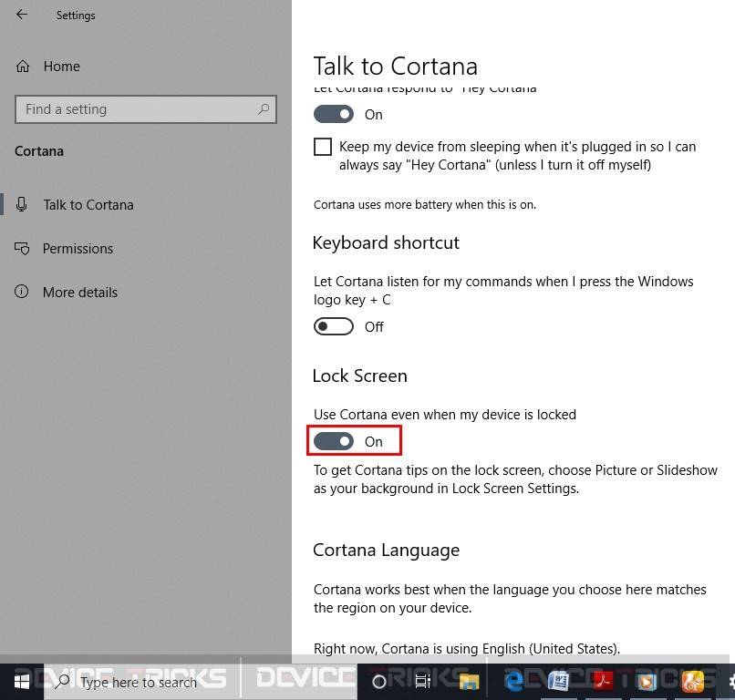Select Talk to Cortana with microphone icon
Image resolution: width=735 pixels, height=700 pixels.
(x=88, y=204)
